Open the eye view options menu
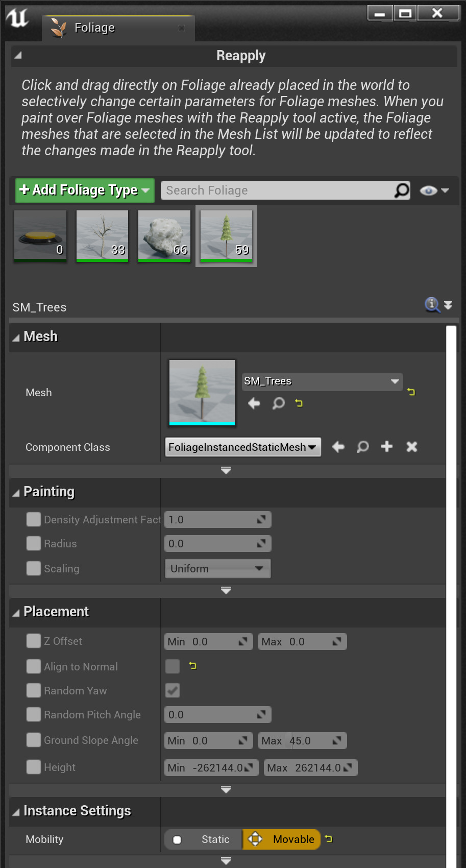466x868 pixels. 434,190
